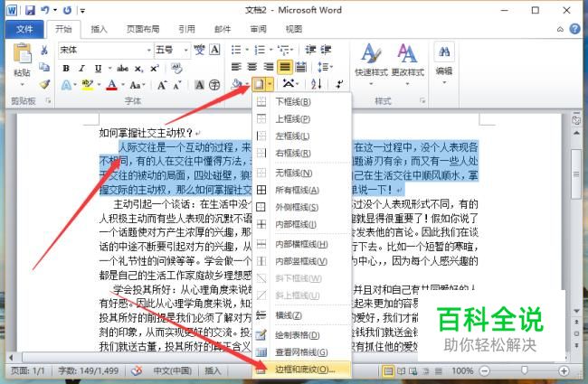Open Change Styles 更改样式 menu

[408, 63]
